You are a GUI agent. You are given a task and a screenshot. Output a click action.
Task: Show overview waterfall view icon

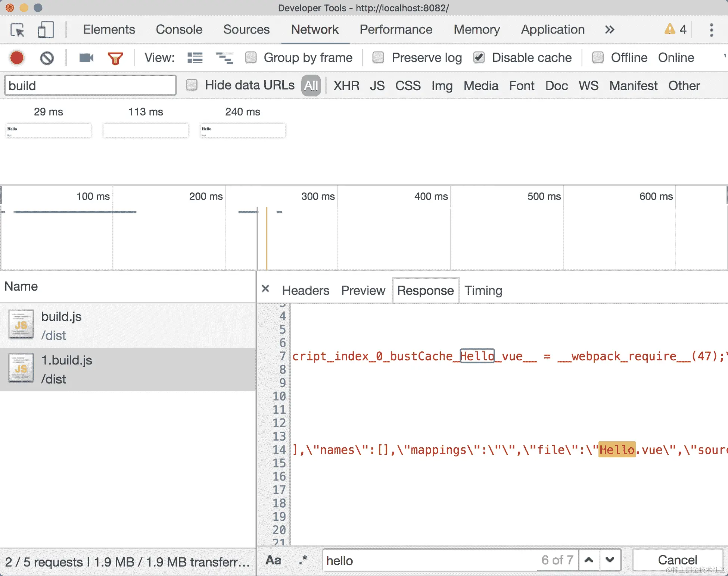[x=224, y=58]
